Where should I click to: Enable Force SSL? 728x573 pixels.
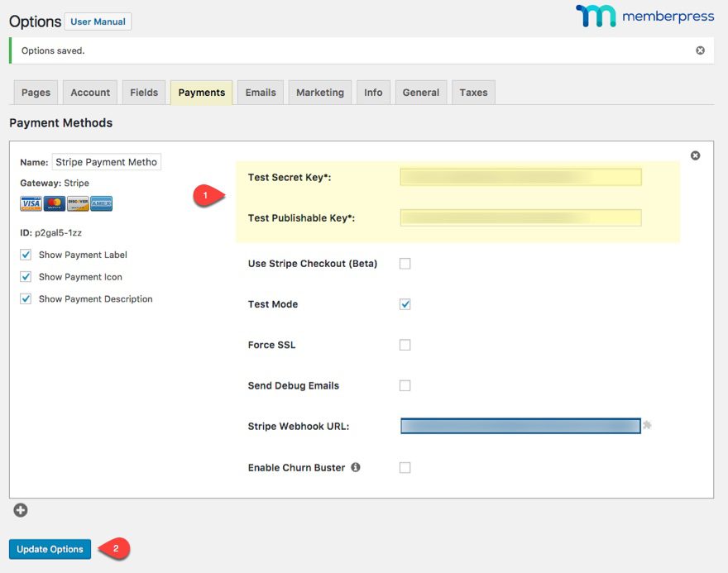[x=405, y=345]
